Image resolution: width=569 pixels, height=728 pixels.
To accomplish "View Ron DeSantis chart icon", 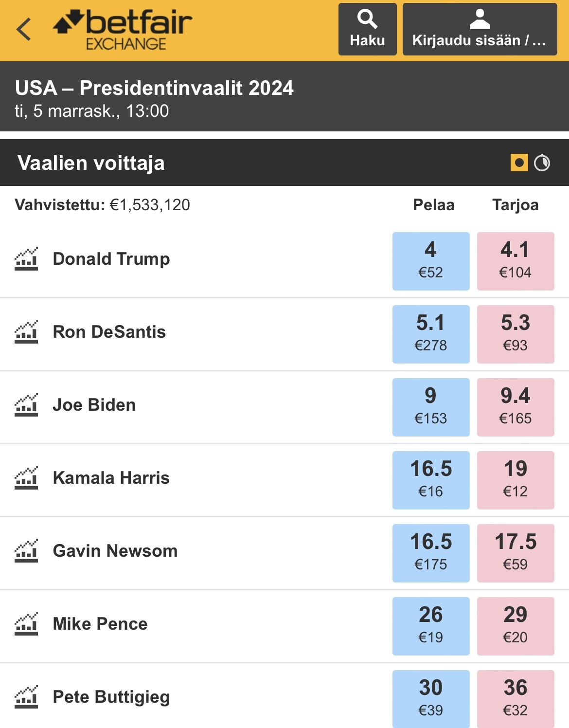I will (x=26, y=332).
